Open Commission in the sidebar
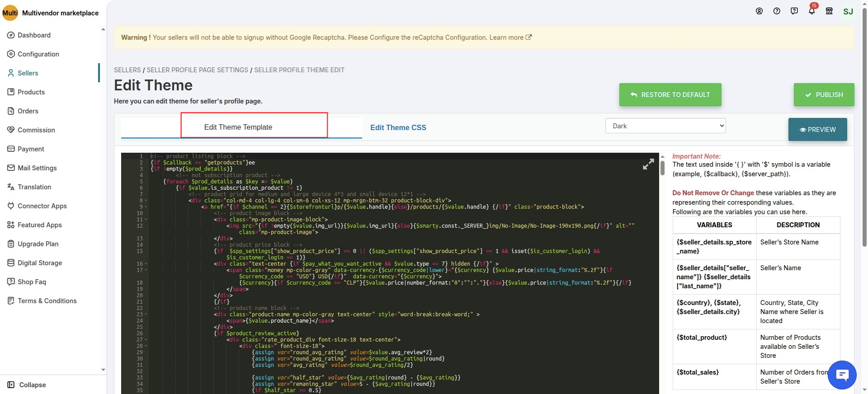The image size is (868, 394). pos(36,130)
